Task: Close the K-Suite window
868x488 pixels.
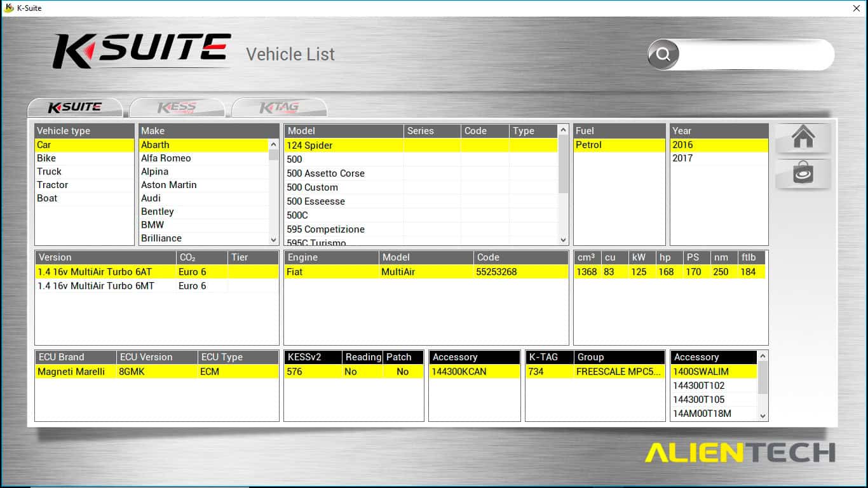Action: [856, 8]
